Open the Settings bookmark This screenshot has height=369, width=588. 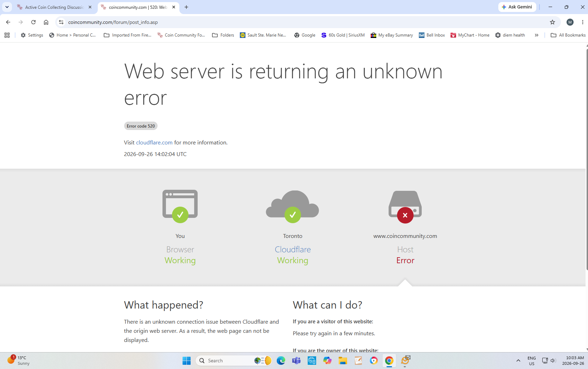point(32,35)
